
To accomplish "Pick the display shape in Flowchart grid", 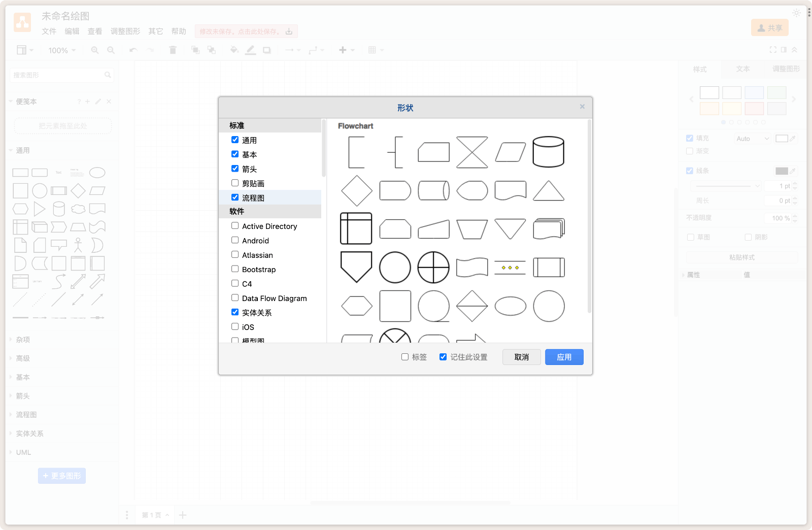I will pos(472,191).
